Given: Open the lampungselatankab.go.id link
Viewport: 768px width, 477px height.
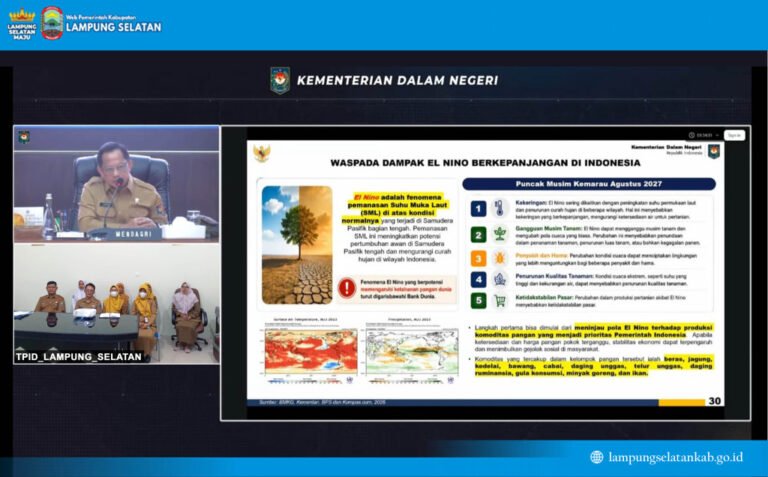Looking at the screenshot, I should (x=675, y=457).
